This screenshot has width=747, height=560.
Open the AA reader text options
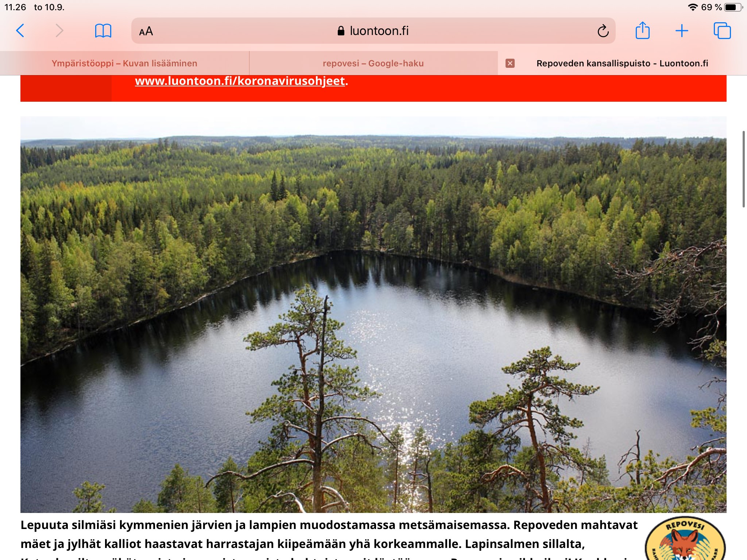click(x=146, y=31)
